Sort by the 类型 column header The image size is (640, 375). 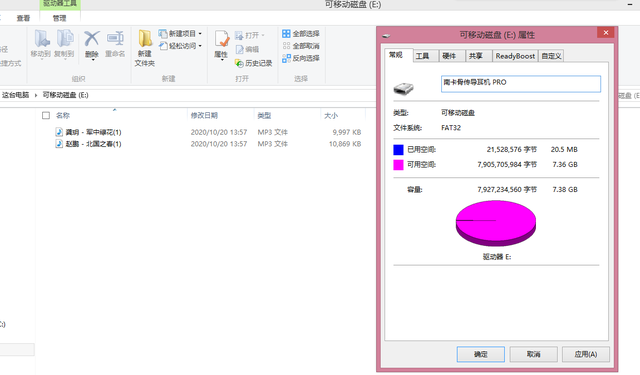click(264, 115)
